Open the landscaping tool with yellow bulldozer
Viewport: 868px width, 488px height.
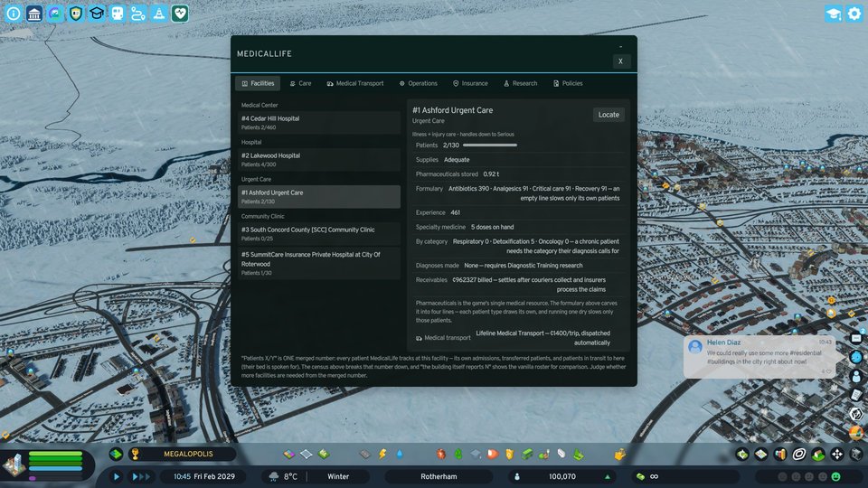pos(620,455)
